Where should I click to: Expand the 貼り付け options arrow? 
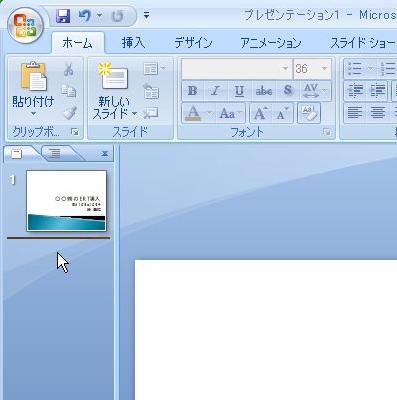click(33, 114)
